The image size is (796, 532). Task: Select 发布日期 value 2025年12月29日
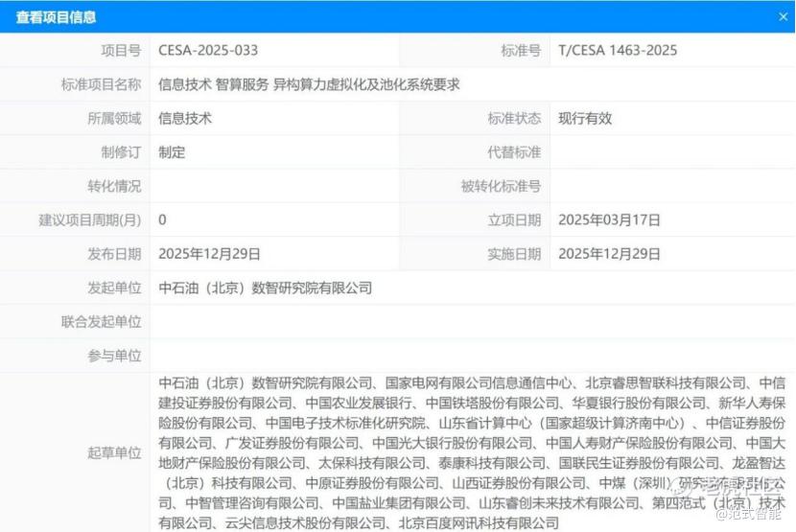click(209, 254)
